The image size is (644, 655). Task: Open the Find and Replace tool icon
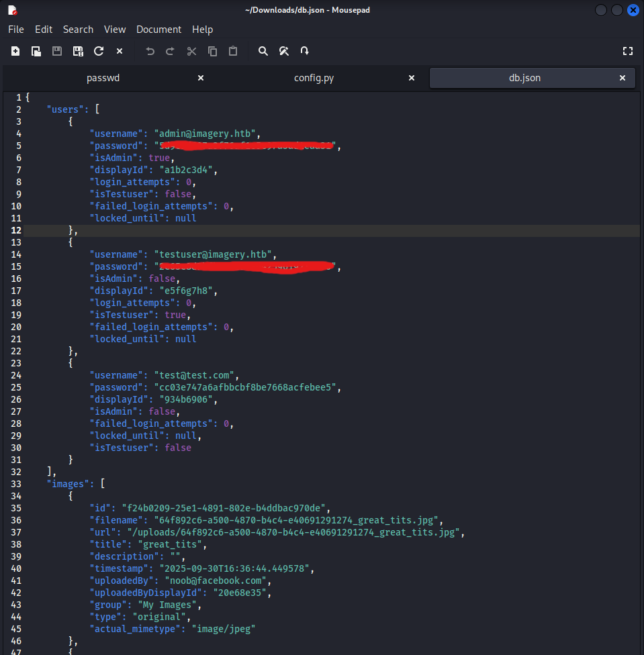[284, 51]
